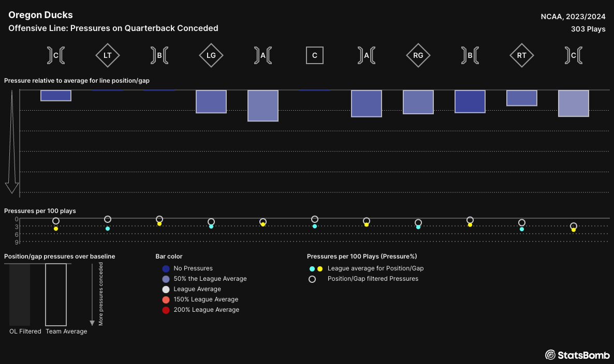Click the NCAA, 2023/2024 label
614x364 pixels.
pos(573,17)
